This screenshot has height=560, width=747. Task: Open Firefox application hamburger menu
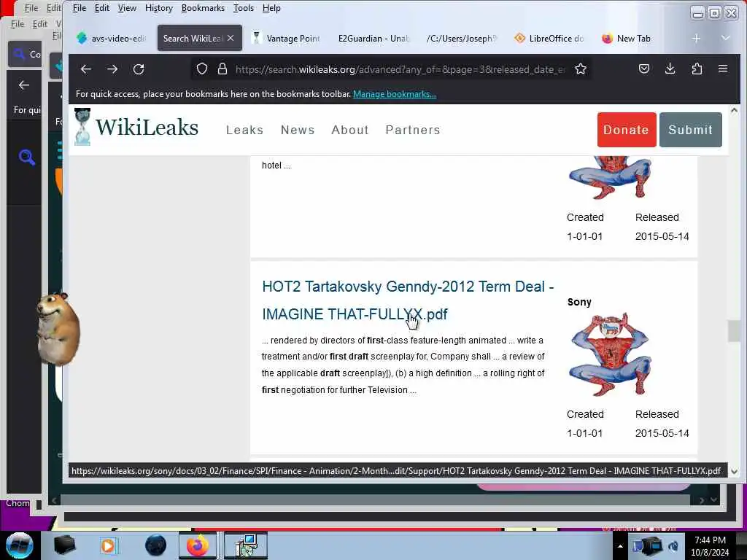point(723,69)
